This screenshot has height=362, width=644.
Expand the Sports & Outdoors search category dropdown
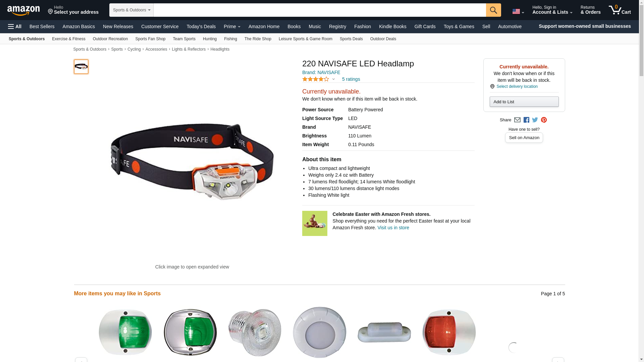(x=131, y=10)
